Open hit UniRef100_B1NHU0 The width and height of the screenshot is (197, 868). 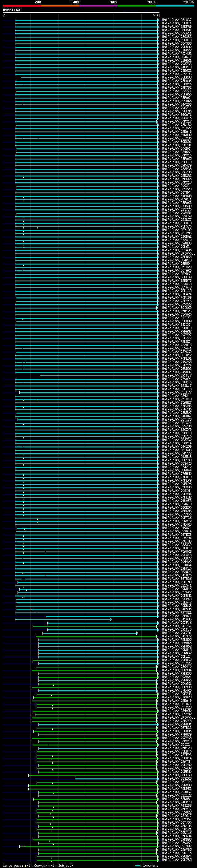177,135
